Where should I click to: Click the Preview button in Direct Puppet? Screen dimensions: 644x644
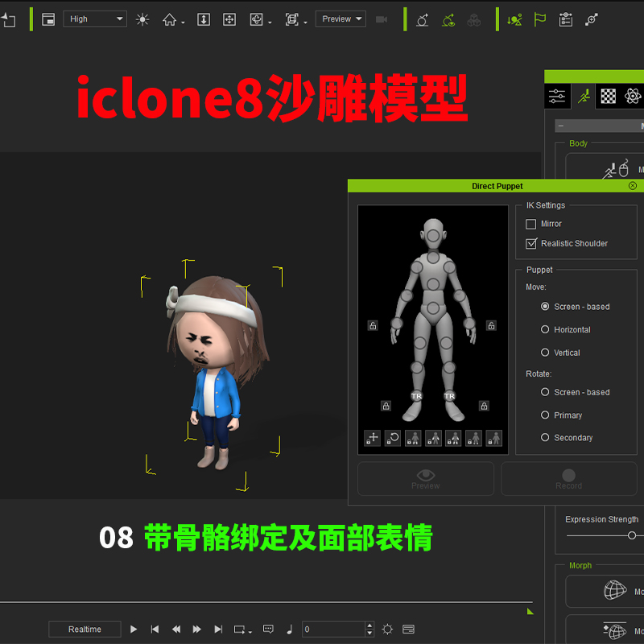pyautogui.click(x=425, y=478)
